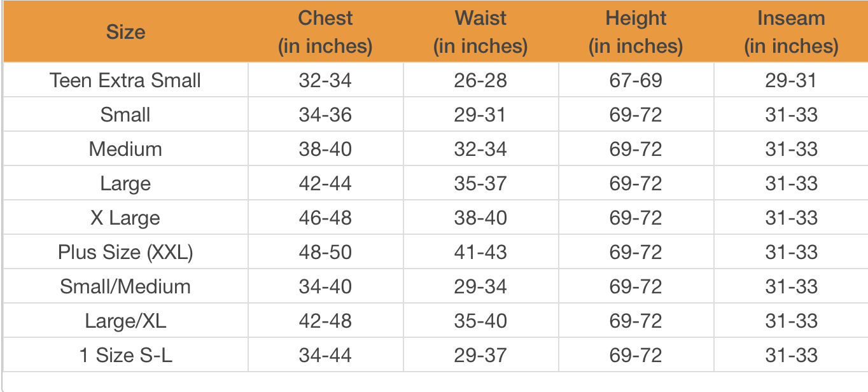Select the Inseam (in inches) header cell
This screenshot has height=392, width=868.
tap(791, 32)
